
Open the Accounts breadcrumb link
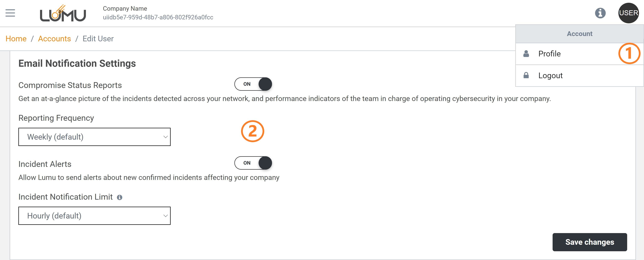click(54, 39)
